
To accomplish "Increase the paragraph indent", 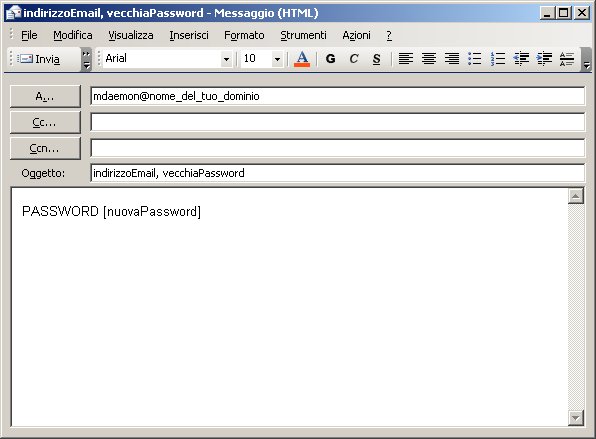I will [544, 59].
